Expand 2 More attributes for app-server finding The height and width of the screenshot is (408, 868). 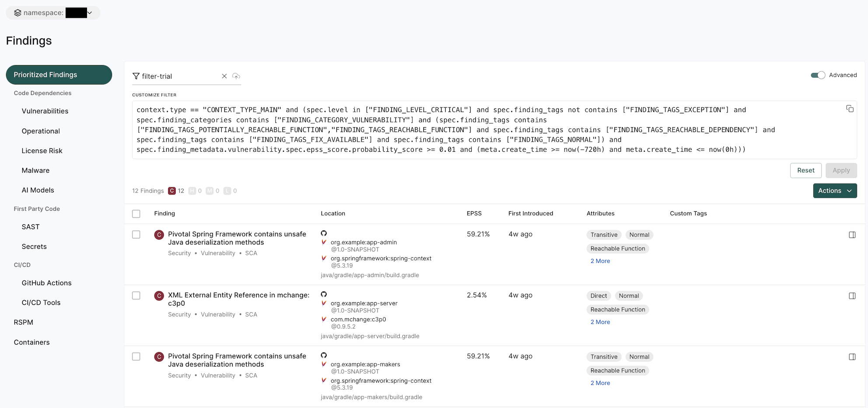point(600,322)
